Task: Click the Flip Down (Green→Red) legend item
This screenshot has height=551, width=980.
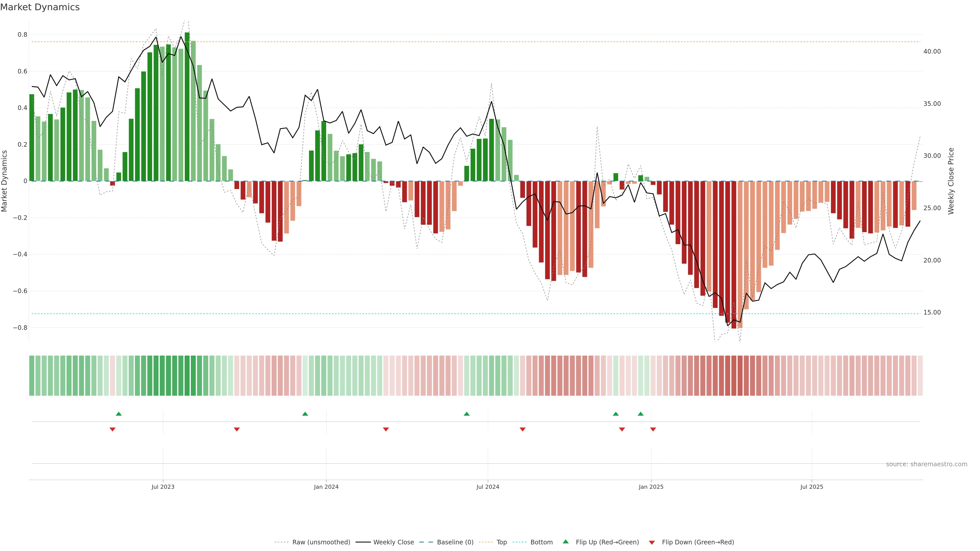Action: pyautogui.click(x=698, y=542)
